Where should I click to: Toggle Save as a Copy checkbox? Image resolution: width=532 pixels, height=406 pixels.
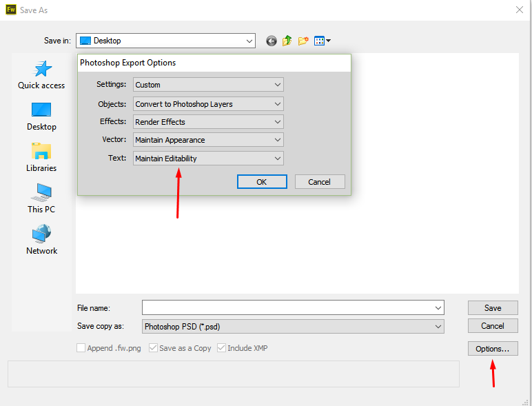[153, 348]
